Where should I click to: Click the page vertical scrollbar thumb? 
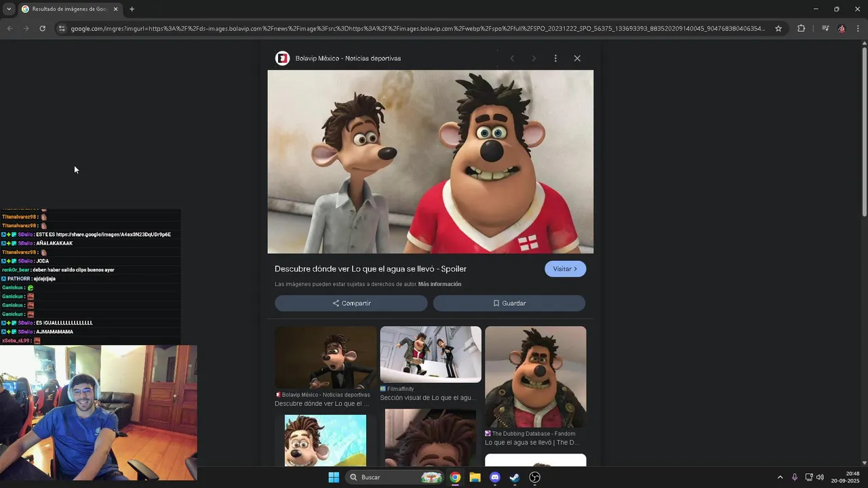click(x=864, y=132)
